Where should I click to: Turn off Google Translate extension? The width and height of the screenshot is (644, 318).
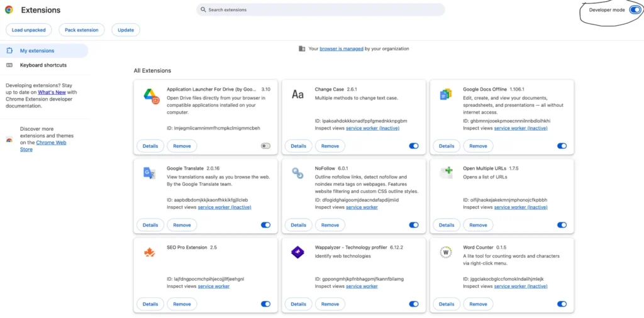[266, 225]
